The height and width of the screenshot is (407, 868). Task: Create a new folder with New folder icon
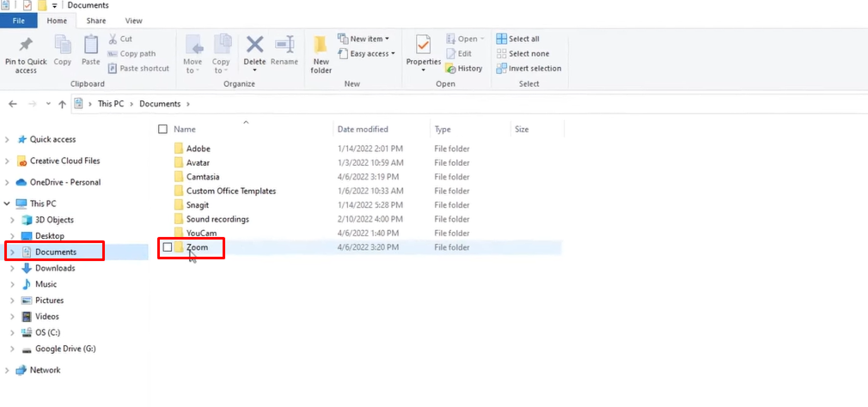point(321,46)
